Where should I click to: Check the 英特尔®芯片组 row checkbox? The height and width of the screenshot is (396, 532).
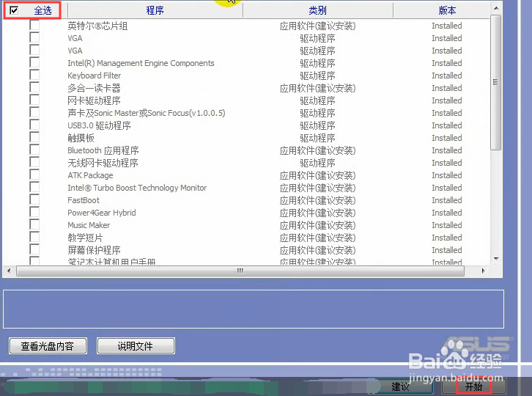coord(34,25)
